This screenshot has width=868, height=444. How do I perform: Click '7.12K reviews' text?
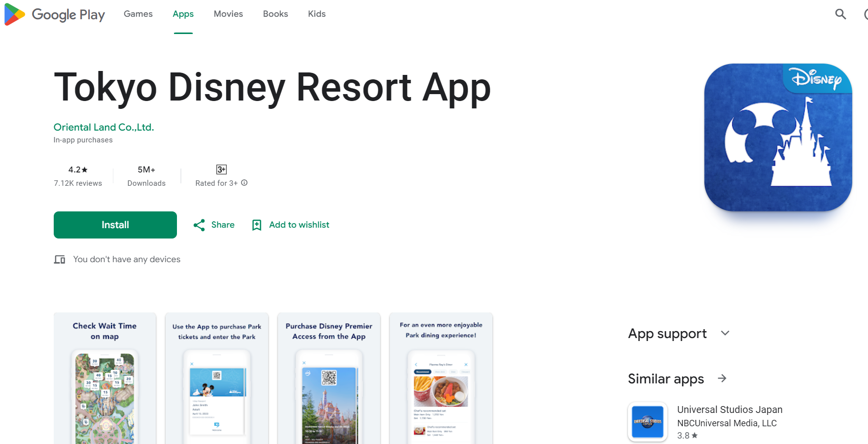click(x=78, y=183)
